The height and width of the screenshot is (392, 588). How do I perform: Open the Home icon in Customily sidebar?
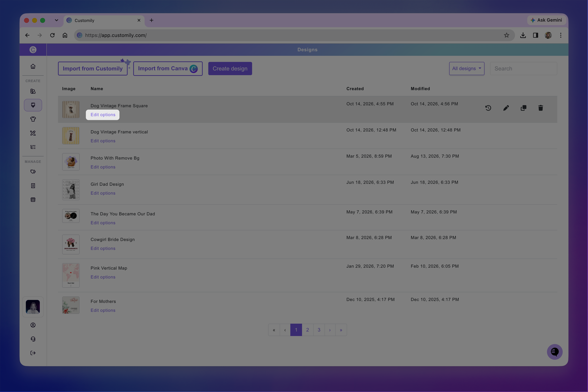(33, 66)
